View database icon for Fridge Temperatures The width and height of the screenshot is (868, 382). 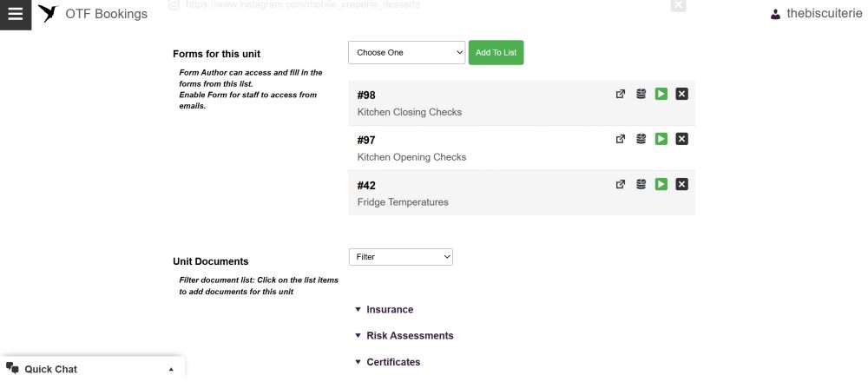pos(641,184)
